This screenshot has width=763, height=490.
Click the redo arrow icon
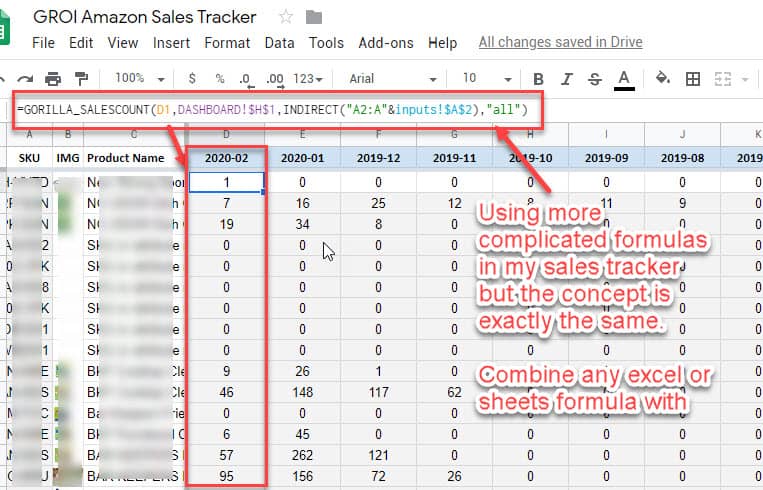coord(25,79)
